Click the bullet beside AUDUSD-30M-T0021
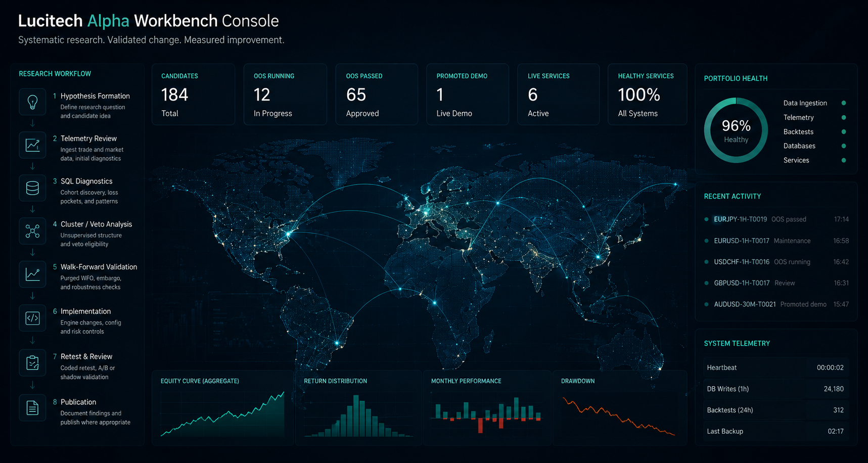 706,304
